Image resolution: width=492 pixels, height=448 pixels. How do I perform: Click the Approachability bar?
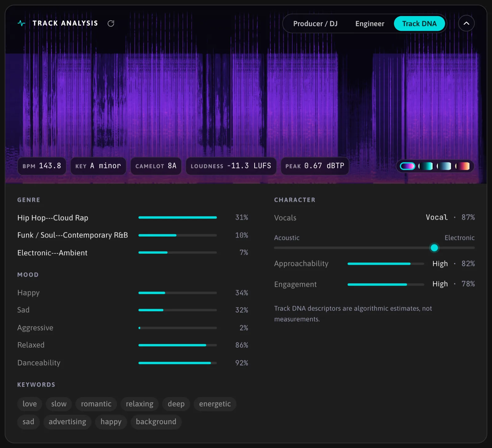click(386, 264)
